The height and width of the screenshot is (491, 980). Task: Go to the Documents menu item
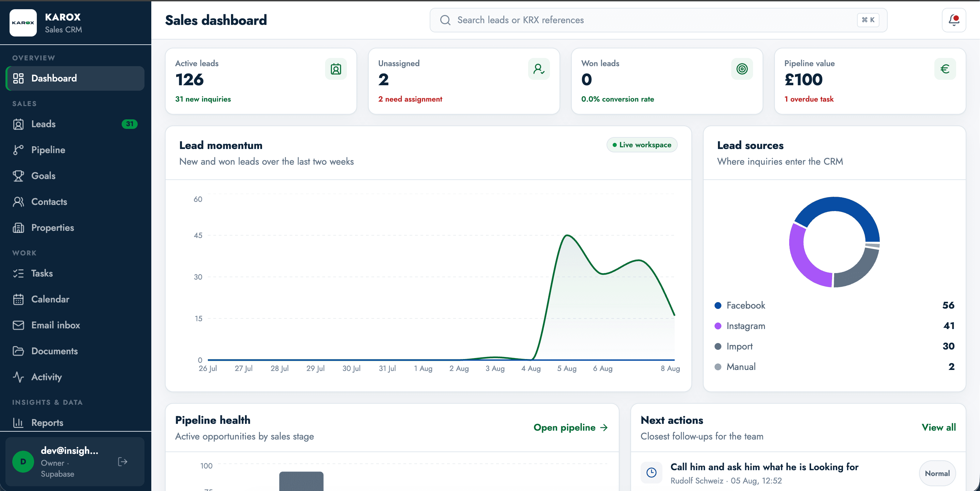point(75,351)
